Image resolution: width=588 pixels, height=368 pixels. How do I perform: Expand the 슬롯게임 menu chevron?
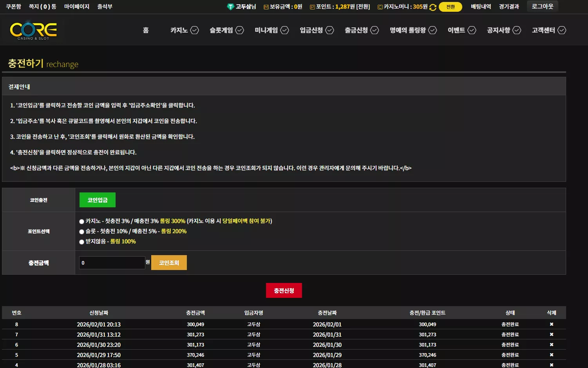(x=240, y=30)
